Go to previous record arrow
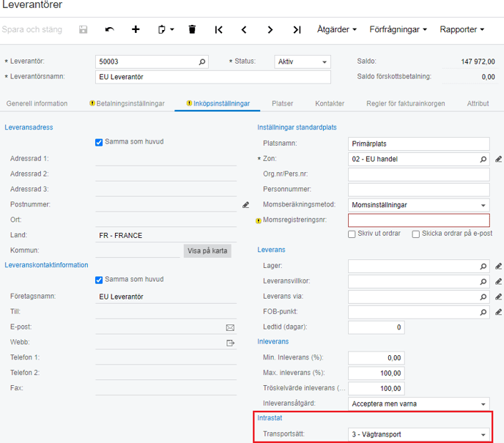Viewport: 504px width, 443px height. [244, 30]
